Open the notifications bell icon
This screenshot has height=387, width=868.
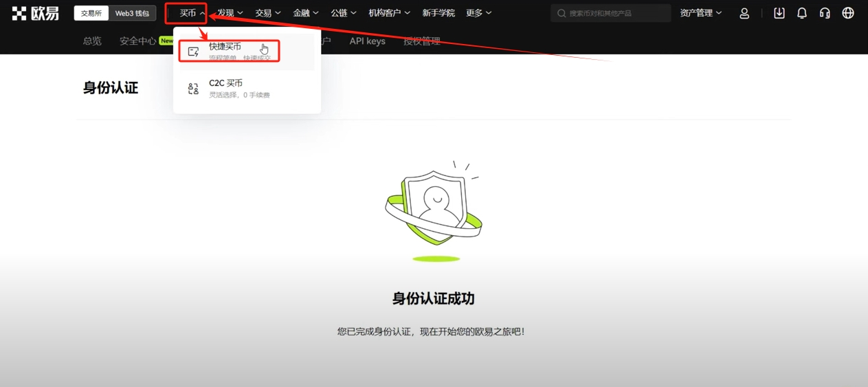click(x=801, y=13)
